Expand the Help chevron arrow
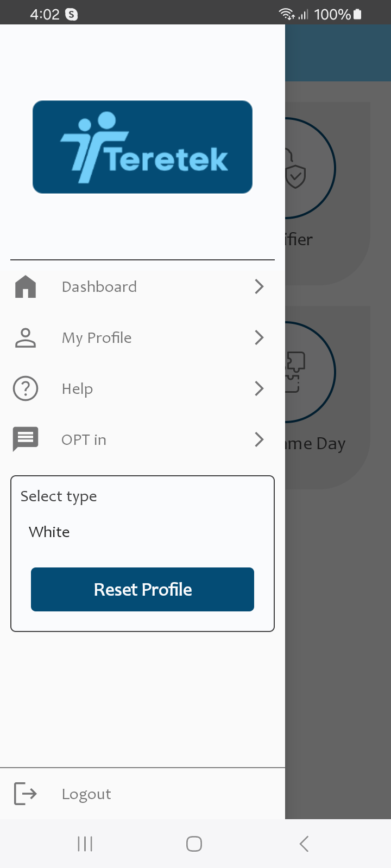The height and width of the screenshot is (868, 391). click(259, 388)
